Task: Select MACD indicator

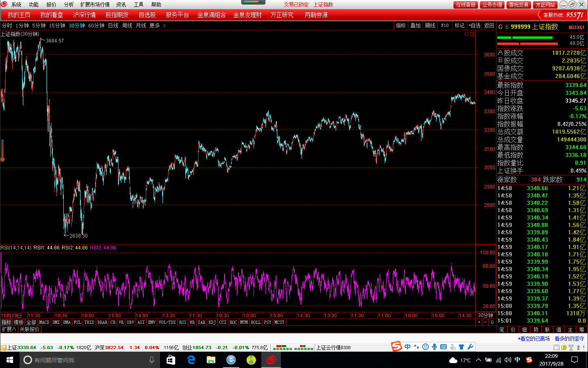Action: pyautogui.click(x=44, y=322)
